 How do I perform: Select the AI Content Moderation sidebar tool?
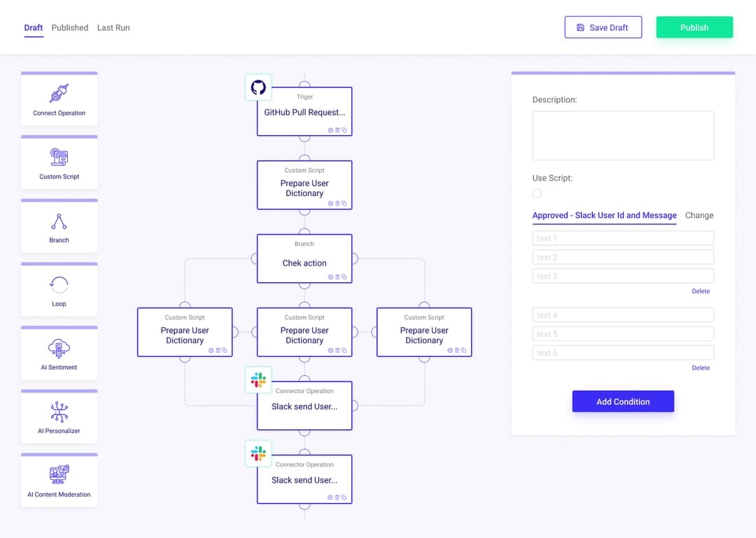click(x=59, y=480)
